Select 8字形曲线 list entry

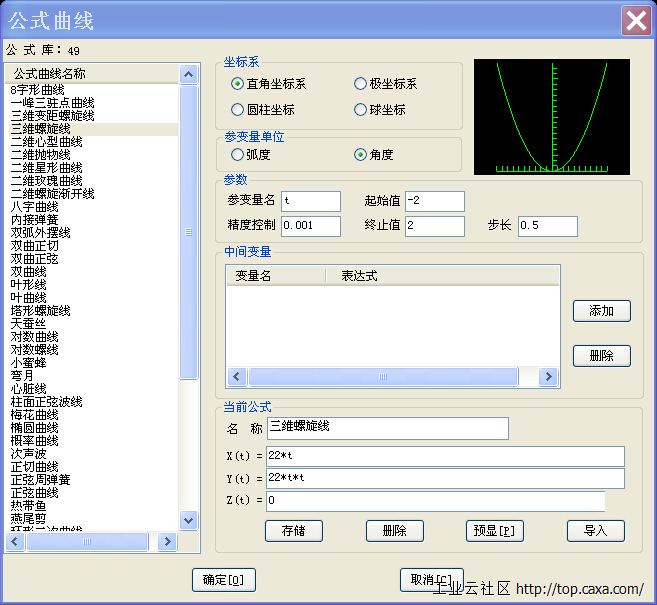pyautogui.click(x=37, y=90)
